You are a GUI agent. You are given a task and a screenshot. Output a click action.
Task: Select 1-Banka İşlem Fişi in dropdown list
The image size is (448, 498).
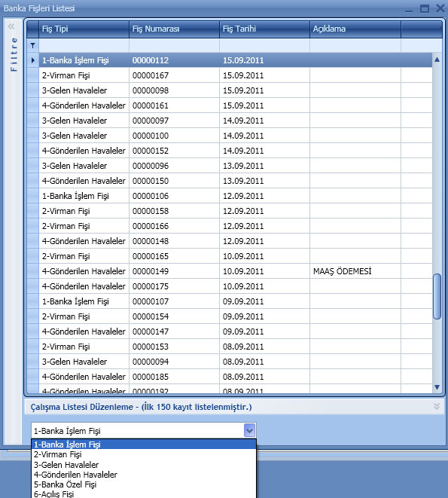coord(144,445)
